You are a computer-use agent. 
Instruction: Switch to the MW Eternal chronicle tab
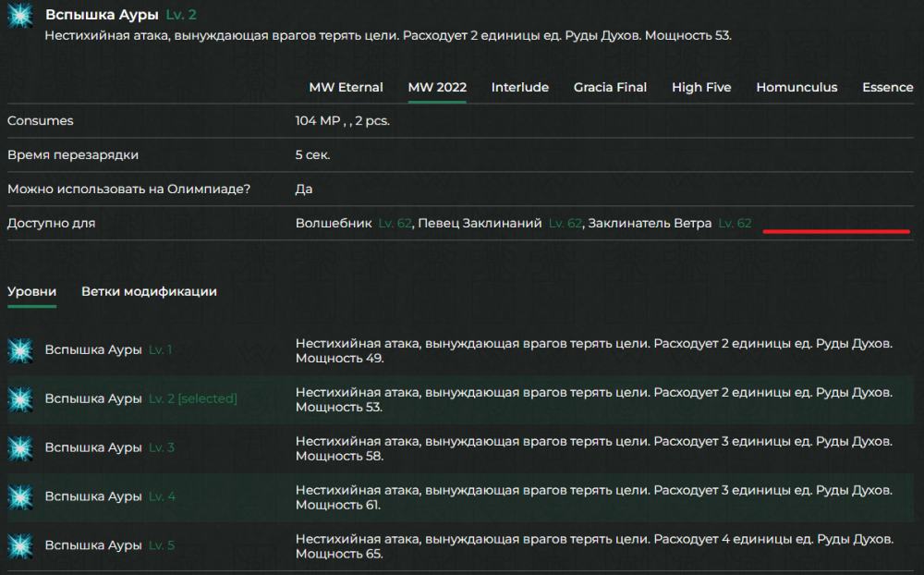tap(346, 88)
